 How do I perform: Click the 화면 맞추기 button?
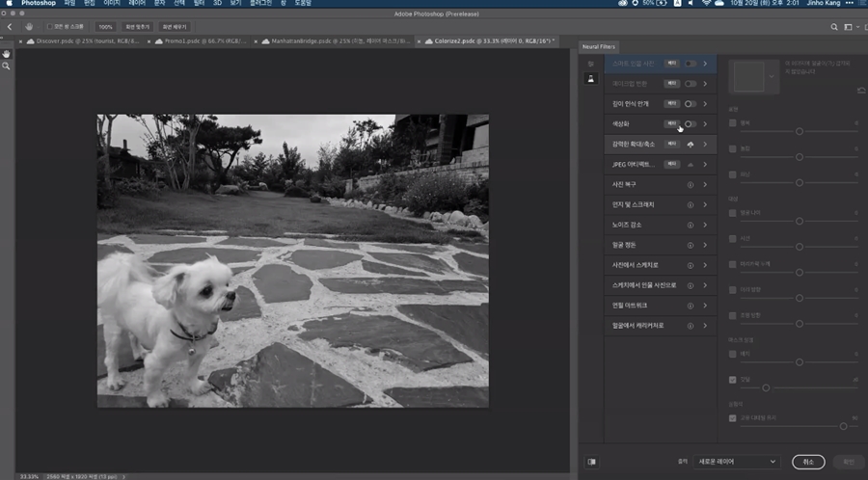pyautogui.click(x=137, y=27)
